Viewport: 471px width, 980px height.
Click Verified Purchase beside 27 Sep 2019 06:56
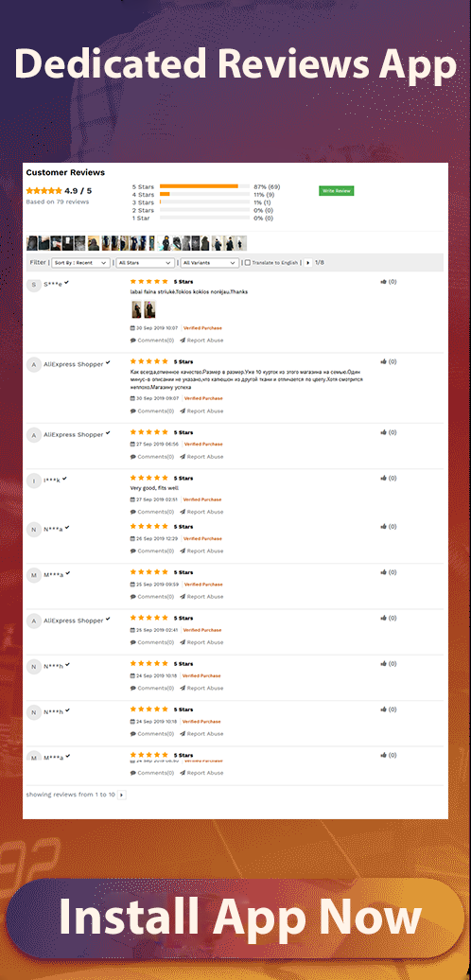point(203,445)
